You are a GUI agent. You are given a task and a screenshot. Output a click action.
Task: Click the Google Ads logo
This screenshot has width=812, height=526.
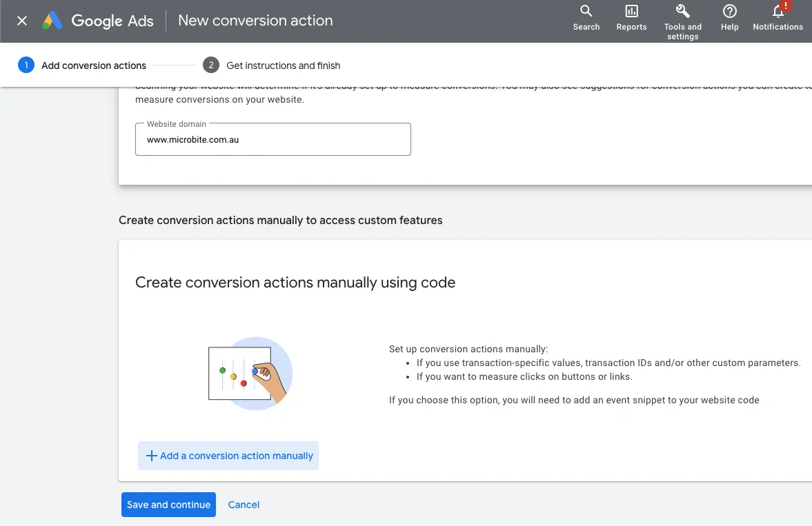coord(97,21)
